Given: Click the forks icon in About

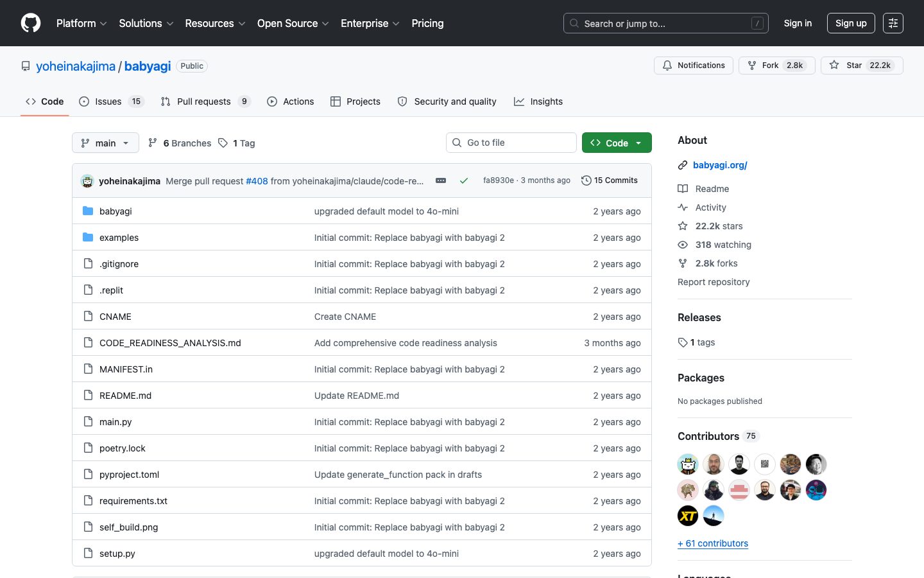Looking at the screenshot, I should 683,263.
